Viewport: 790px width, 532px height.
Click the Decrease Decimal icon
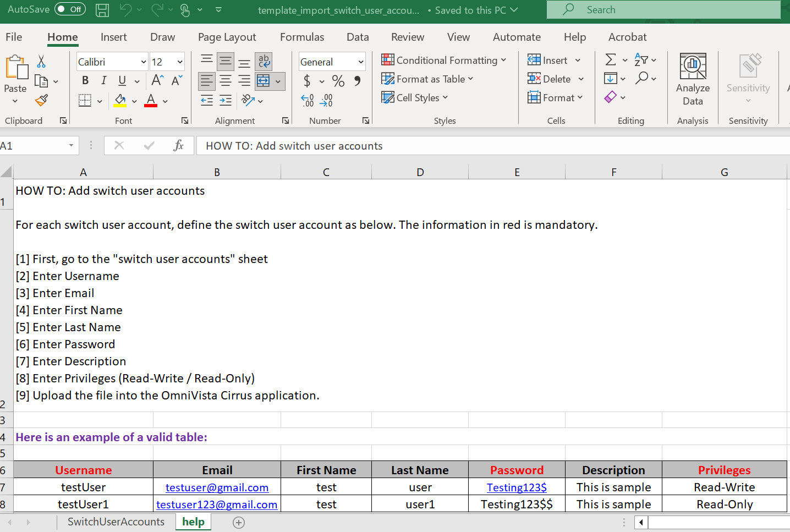point(326,100)
